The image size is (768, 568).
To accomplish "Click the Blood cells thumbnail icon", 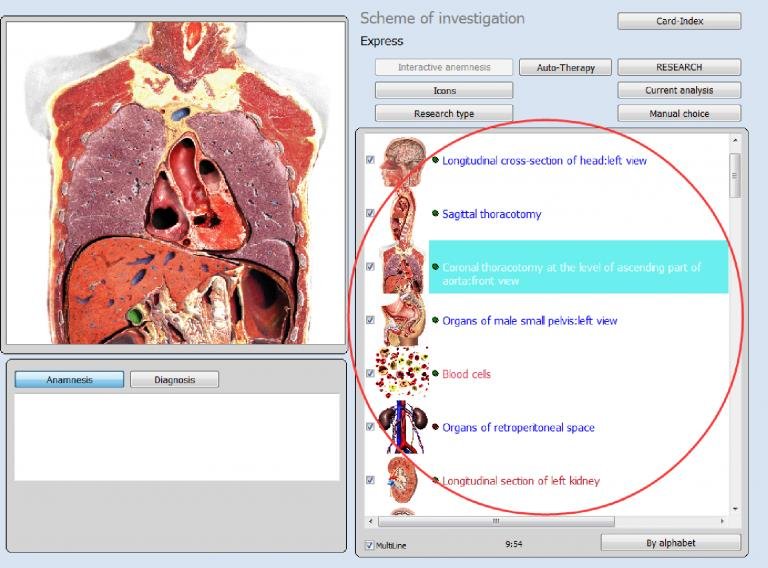I will 403,374.
